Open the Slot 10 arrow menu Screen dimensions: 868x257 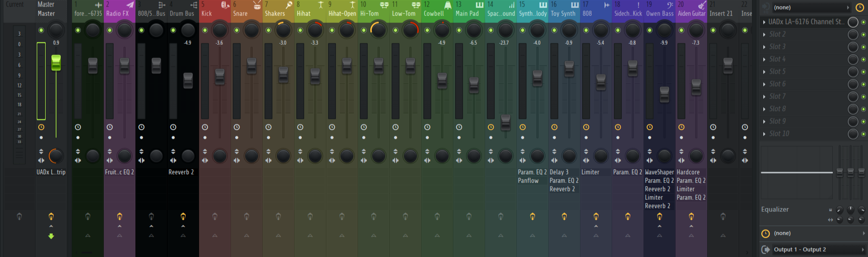[764, 134]
